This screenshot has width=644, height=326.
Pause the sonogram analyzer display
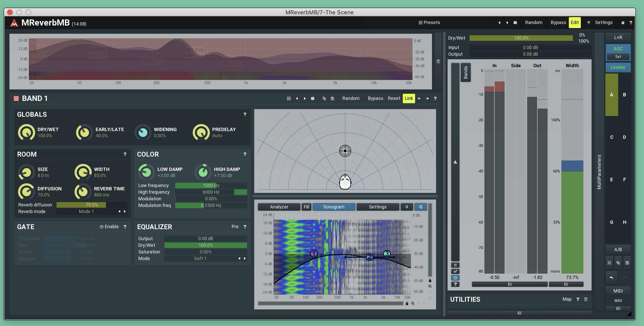(406, 207)
